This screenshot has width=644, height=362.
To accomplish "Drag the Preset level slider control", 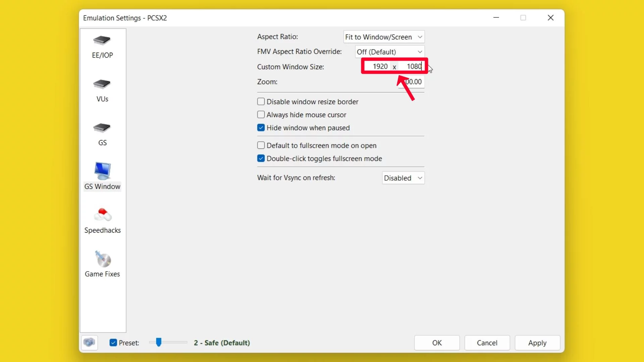I will click(x=159, y=343).
